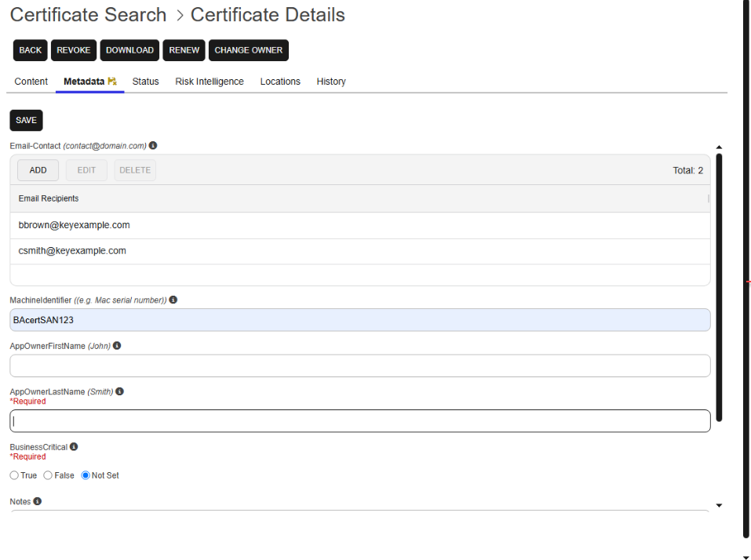This screenshot has width=751, height=560.
Task: Click info icon next to Notes label
Action: [37, 501]
